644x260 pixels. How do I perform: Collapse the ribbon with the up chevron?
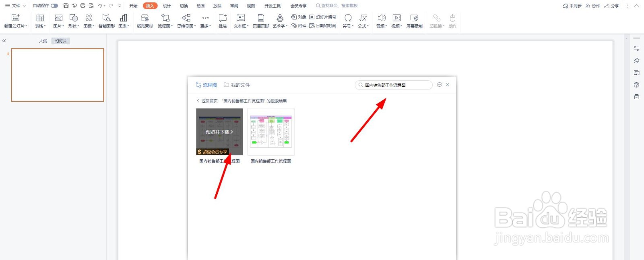coord(636,6)
